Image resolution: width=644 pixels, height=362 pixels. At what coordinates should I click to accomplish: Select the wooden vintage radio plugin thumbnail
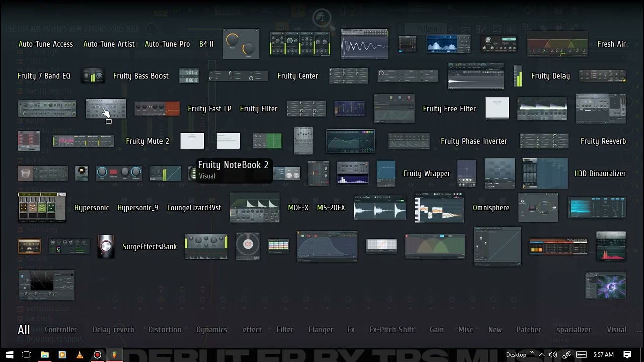[x=29, y=246]
